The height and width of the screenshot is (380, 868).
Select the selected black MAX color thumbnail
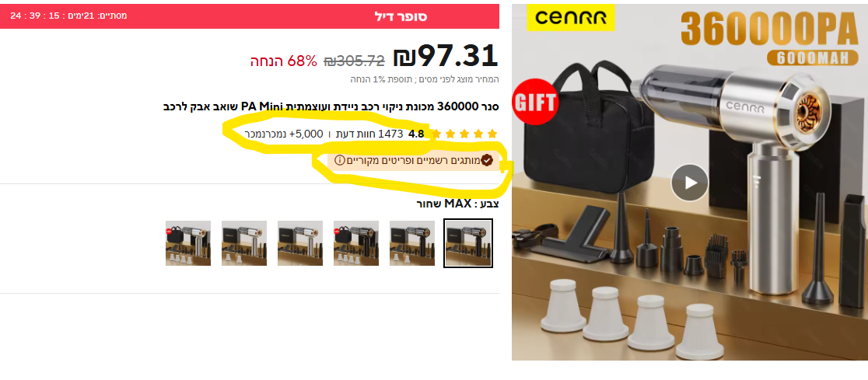(x=467, y=243)
